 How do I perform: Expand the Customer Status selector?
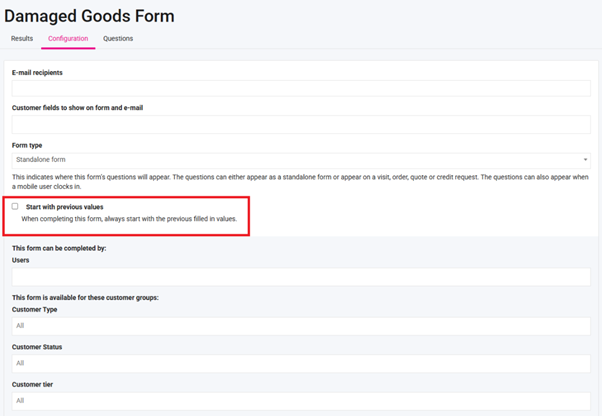coord(300,363)
